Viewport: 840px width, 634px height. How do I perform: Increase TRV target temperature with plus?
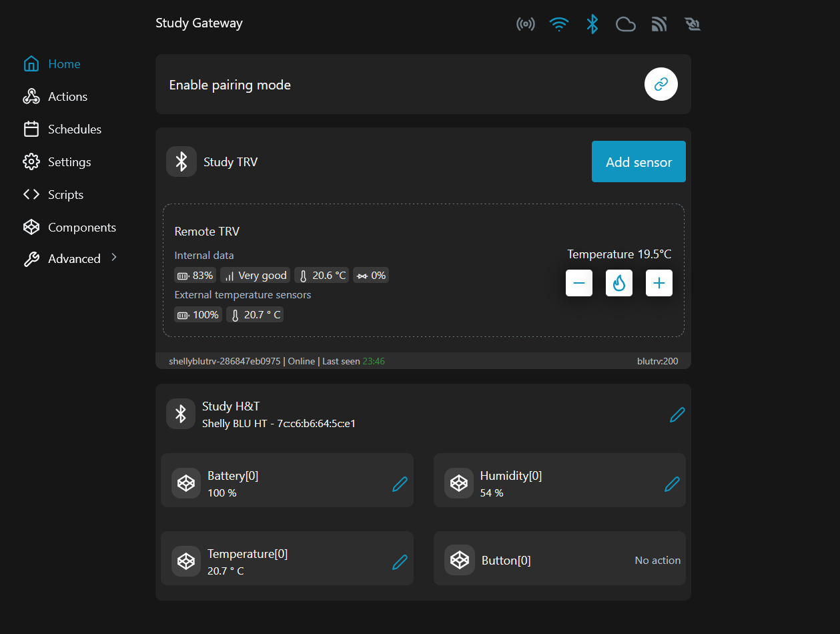click(x=659, y=283)
